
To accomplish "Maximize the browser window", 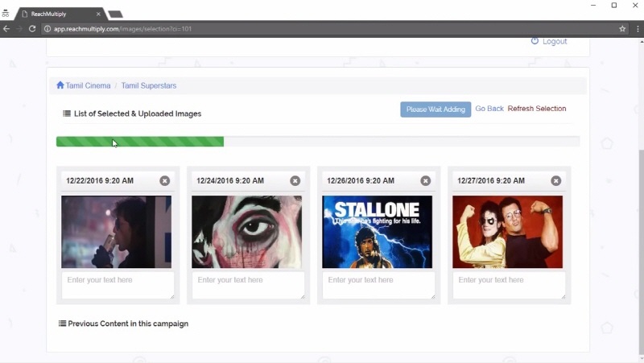I will pos(614,6).
